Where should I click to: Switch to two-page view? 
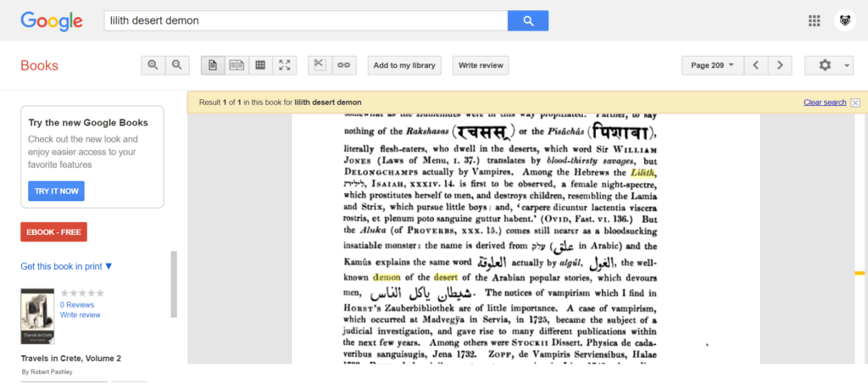(237, 65)
